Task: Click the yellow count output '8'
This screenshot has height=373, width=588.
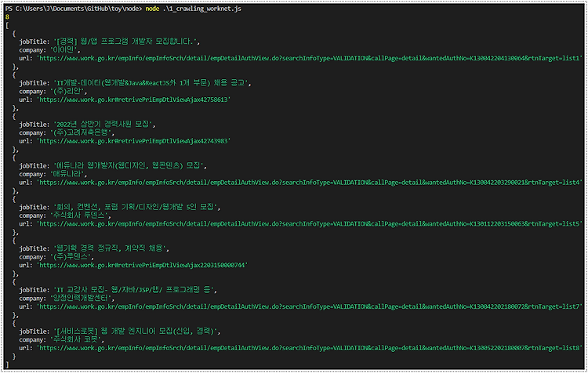Action: coord(7,17)
